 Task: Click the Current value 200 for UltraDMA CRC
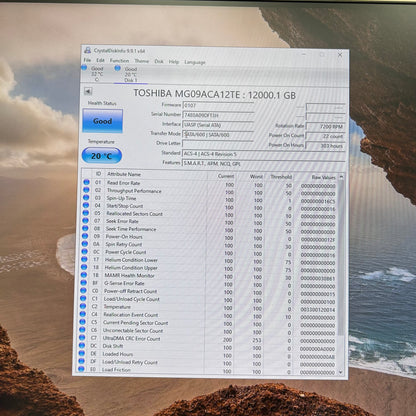point(228,340)
